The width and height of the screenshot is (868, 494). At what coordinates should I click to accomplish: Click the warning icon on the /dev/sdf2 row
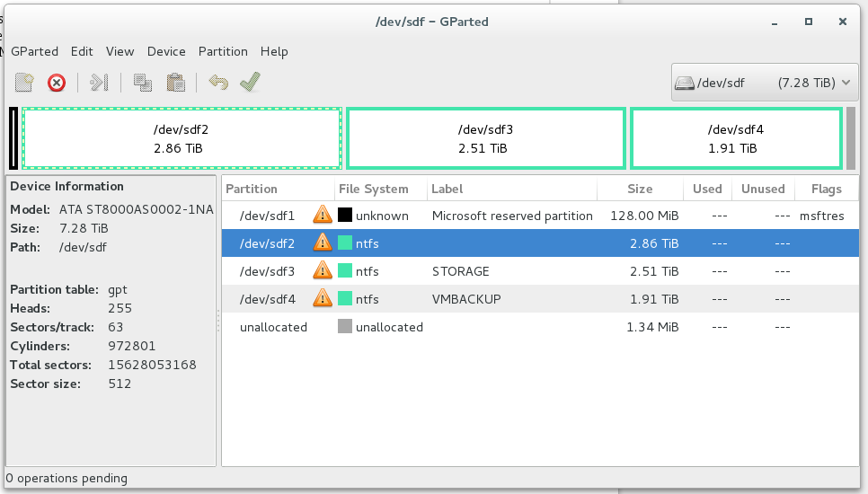tap(323, 243)
